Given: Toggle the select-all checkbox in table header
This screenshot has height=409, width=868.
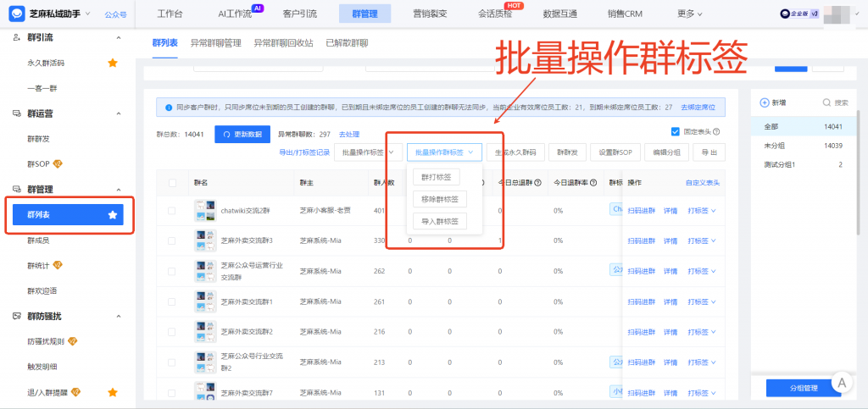Looking at the screenshot, I should (172, 183).
